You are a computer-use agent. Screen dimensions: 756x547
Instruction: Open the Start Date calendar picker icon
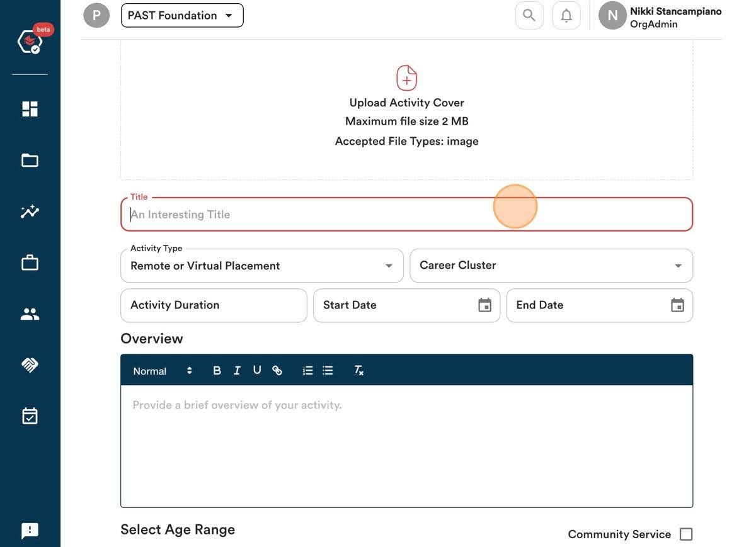484,305
